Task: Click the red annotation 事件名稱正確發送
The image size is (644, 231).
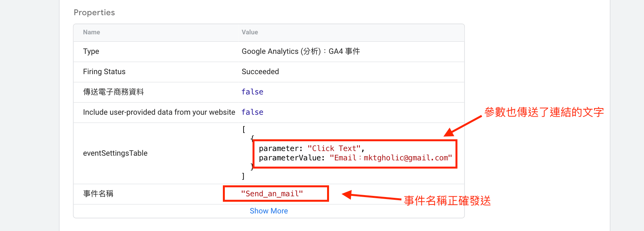Action: point(447,201)
